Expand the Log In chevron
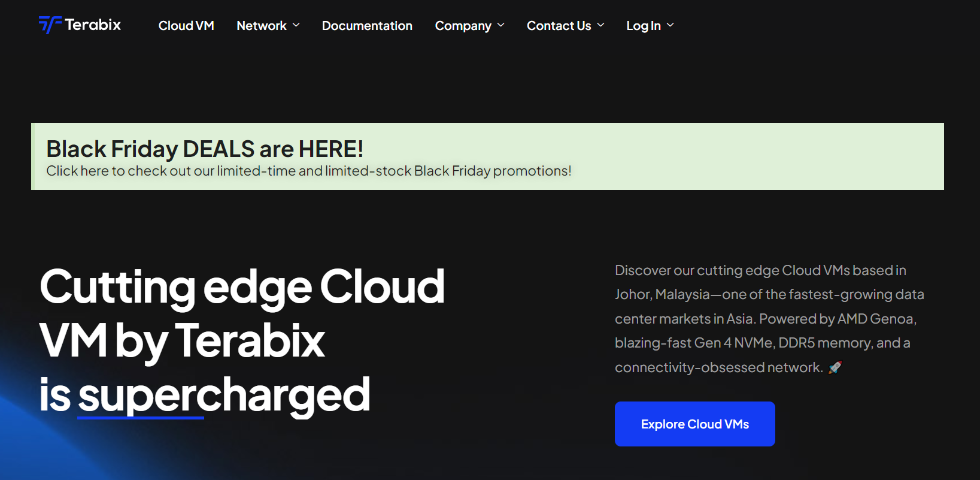Viewport: 980px width, 480px height. (x=670, y=25)
